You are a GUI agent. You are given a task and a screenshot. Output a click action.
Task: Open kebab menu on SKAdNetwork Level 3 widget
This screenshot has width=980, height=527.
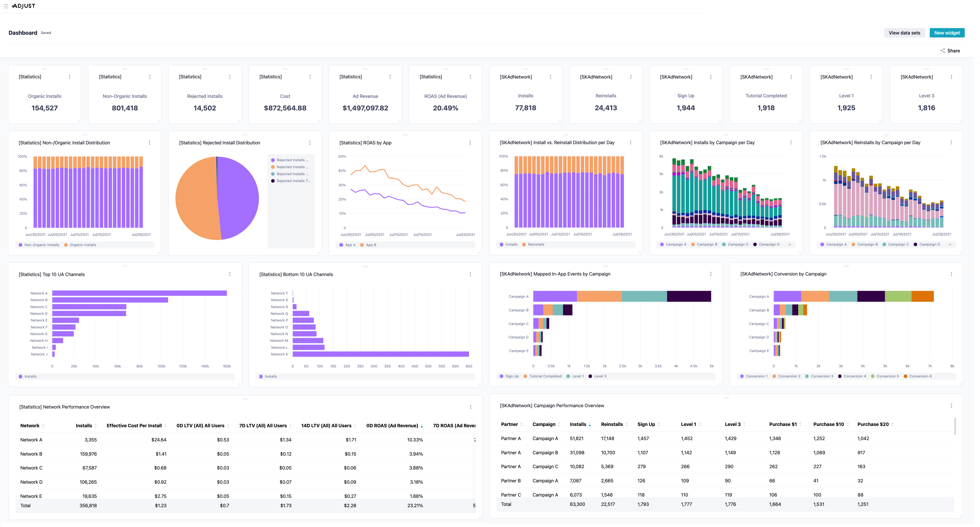[951, 77]
